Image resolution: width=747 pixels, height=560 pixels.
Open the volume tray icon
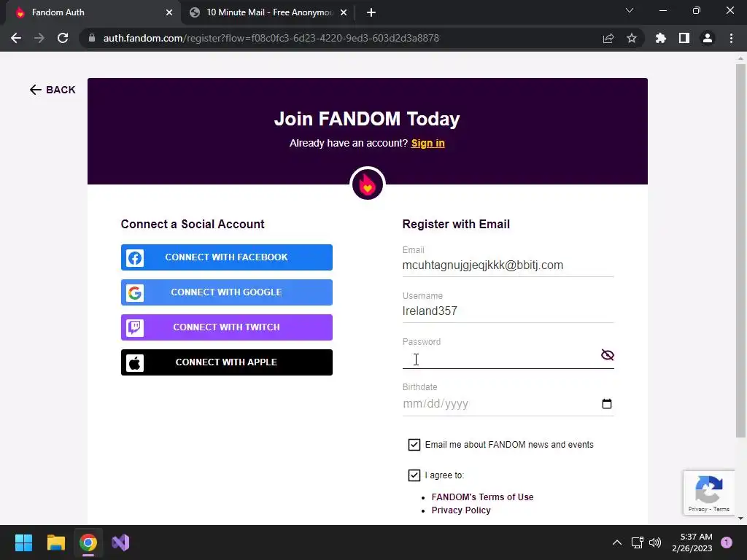coord(655,542)
